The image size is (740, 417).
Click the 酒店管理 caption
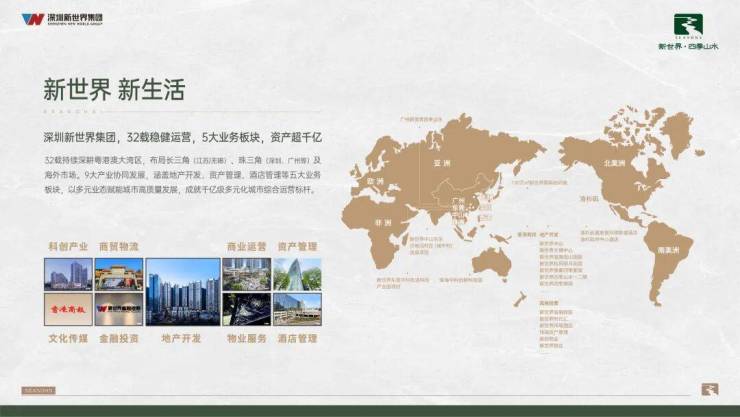(x=297, y=338)
